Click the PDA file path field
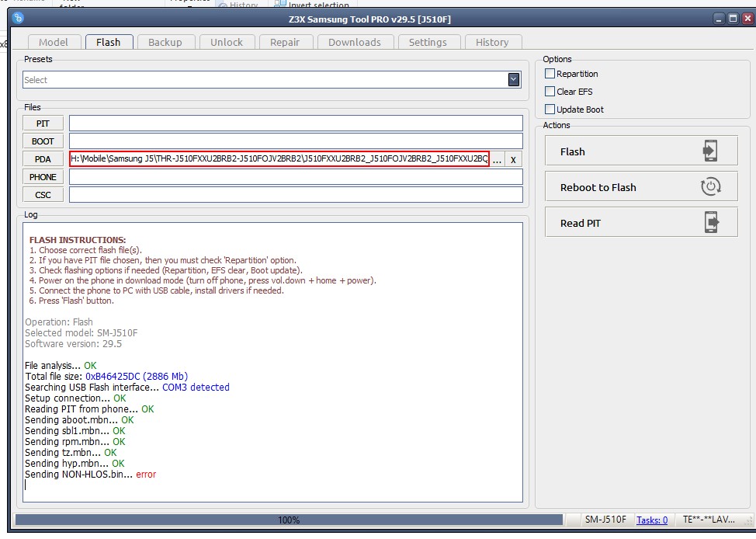 click(x=279, y=158)
